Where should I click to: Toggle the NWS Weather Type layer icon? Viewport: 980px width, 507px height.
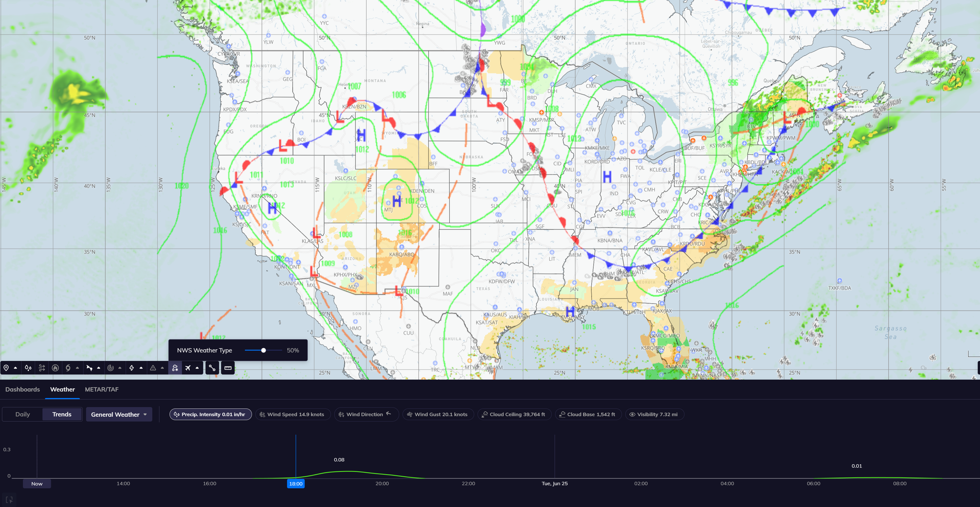(x=175, y=368)
